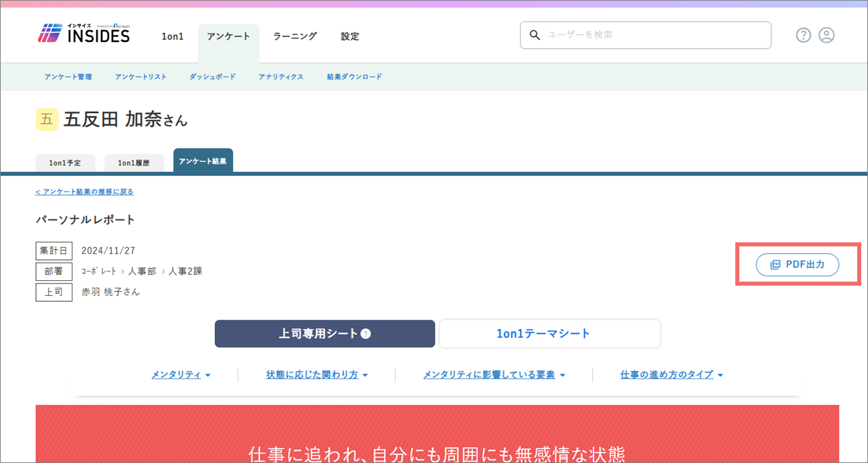
Task: Click the yellow 五 avatar badge
Action: pos(47,120)
